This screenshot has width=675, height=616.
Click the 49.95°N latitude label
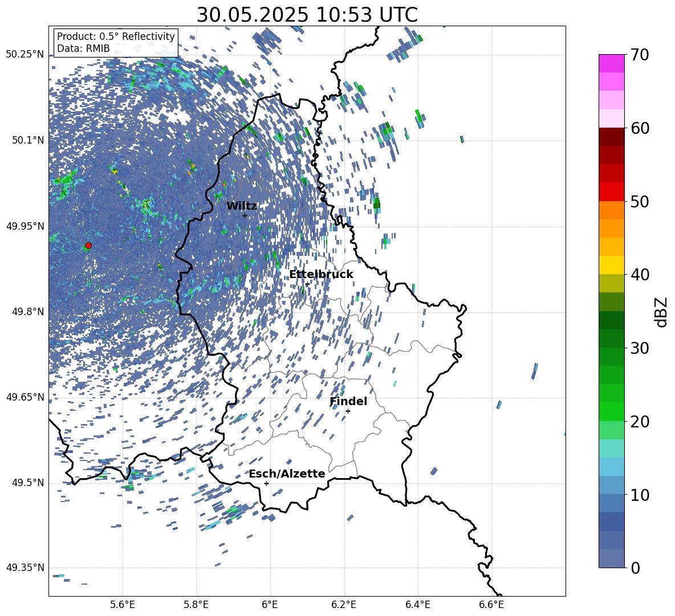pos(25,226)
